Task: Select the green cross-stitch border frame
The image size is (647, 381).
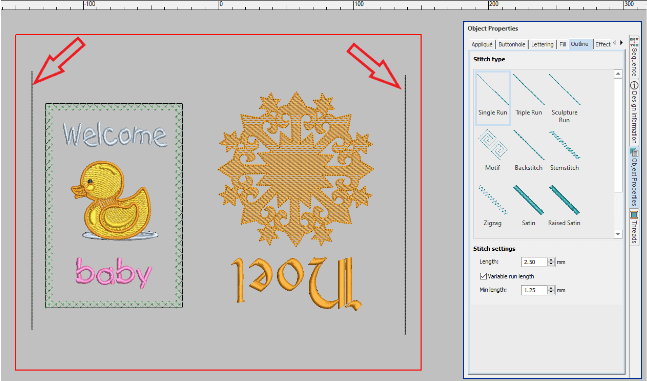Action: (x=114, y=206)
